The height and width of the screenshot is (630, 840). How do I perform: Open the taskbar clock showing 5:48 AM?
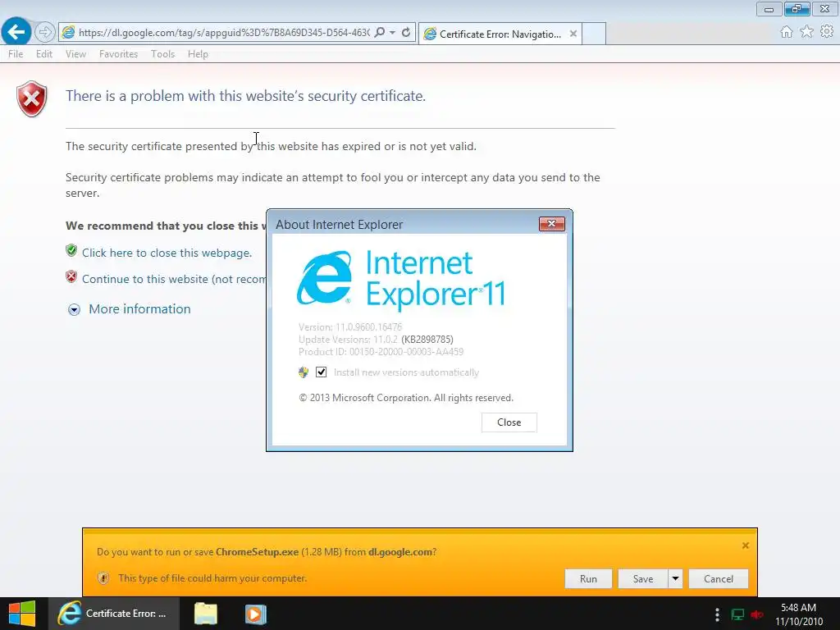coord(799,614)
